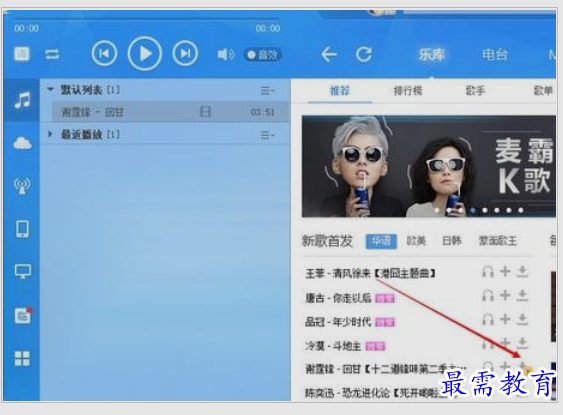563x415 pixels.
Task: Switch to the 推荐 sub-tab
Action: pyautogui.click(x=340, y=90)
